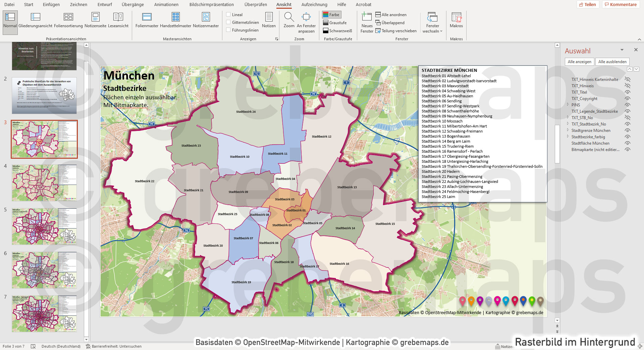Open the Übergänge menu
The width and height of the screenshot is (644, 350).
[x=133, y=4]
